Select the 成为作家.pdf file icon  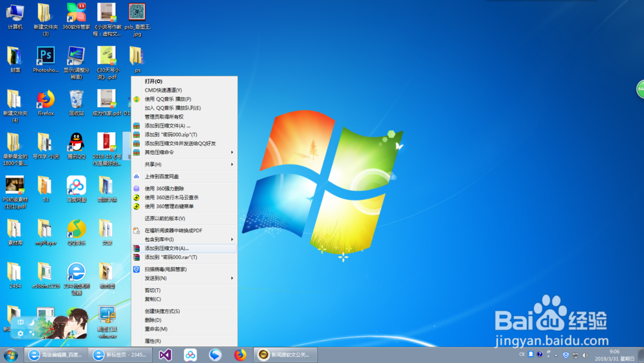[107, 103]
